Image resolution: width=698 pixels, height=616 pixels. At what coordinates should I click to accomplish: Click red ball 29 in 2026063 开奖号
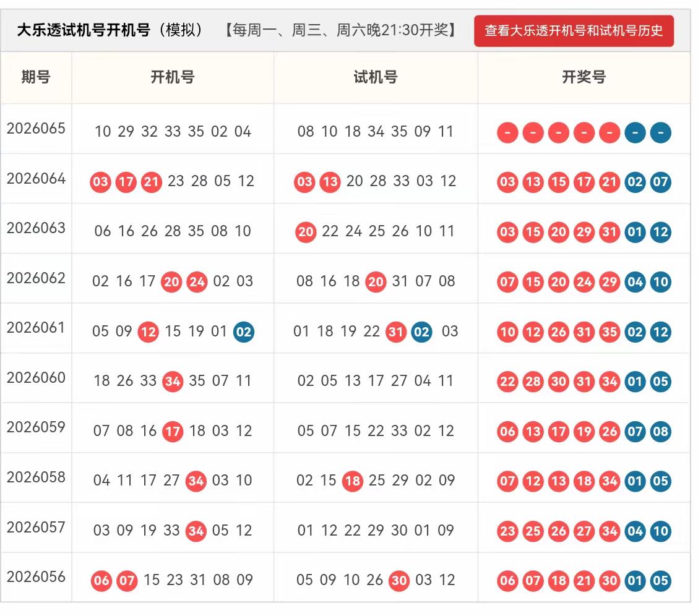[x=584, y=232]
